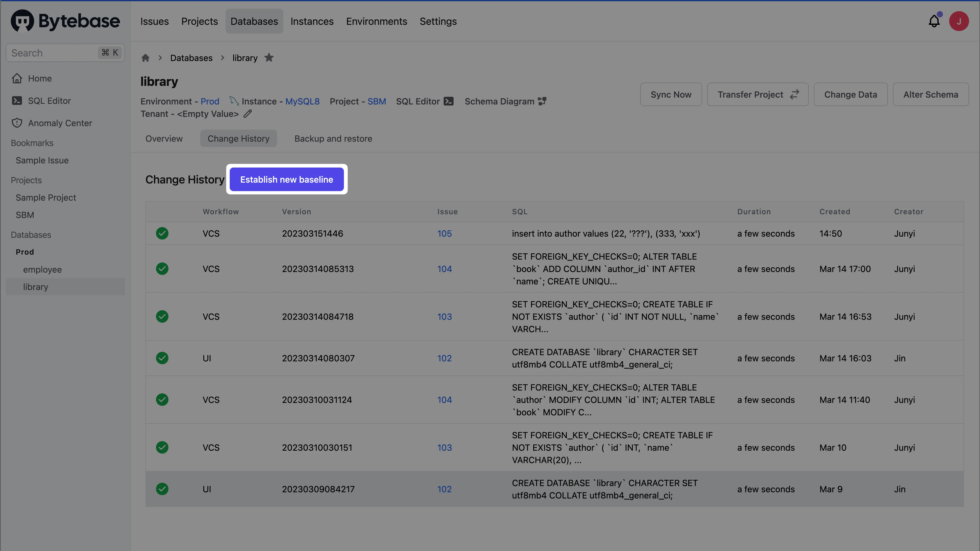Open Sample Project in sidebar
Screen dimensions: 980x551
(x=46, y=198)
